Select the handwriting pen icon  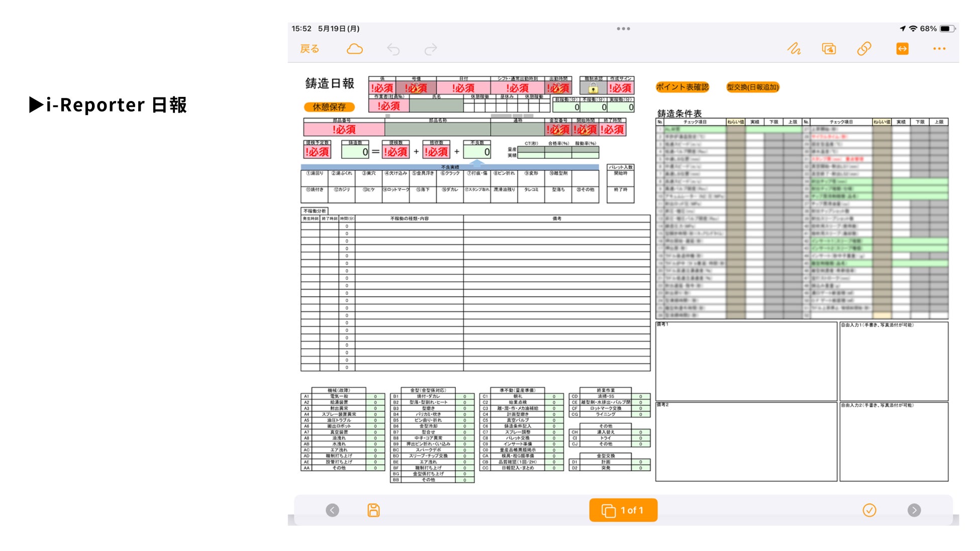pyautogui.click(x=794, y=49)
